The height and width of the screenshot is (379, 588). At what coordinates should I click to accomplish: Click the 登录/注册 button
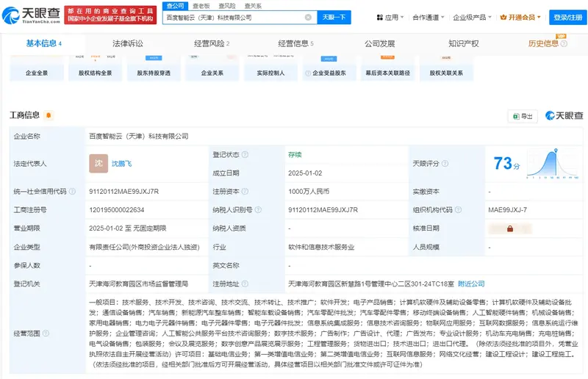[x=567, y=17]
